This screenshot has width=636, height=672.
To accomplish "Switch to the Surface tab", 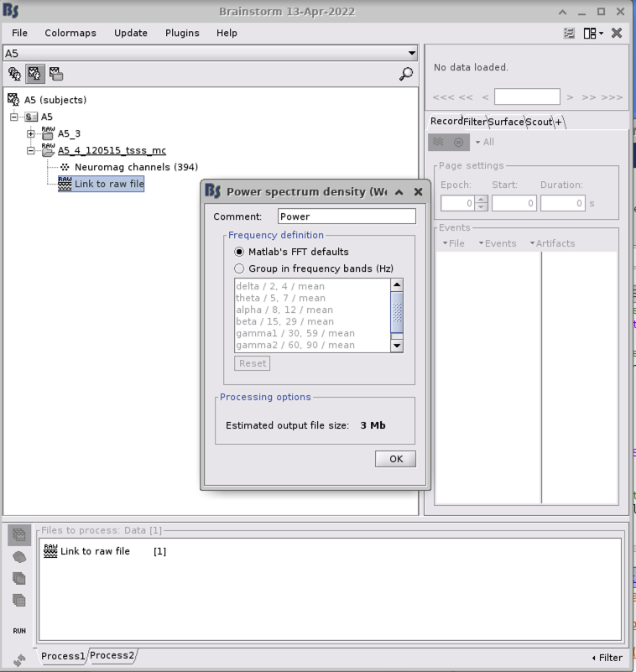I will [x=506, y=122].
